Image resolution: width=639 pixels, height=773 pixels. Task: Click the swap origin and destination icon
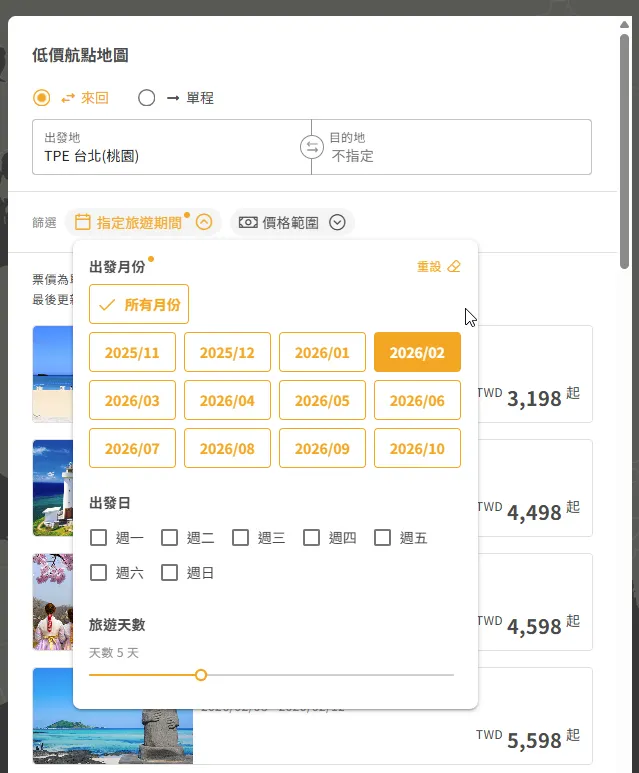coord(312,147)
